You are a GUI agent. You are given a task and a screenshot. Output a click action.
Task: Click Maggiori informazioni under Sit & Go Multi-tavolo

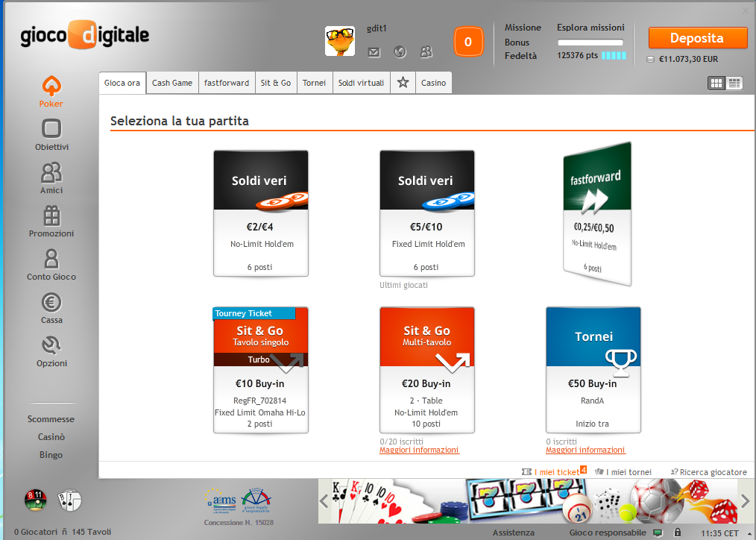pyautogui.click(x=419, y=450)
